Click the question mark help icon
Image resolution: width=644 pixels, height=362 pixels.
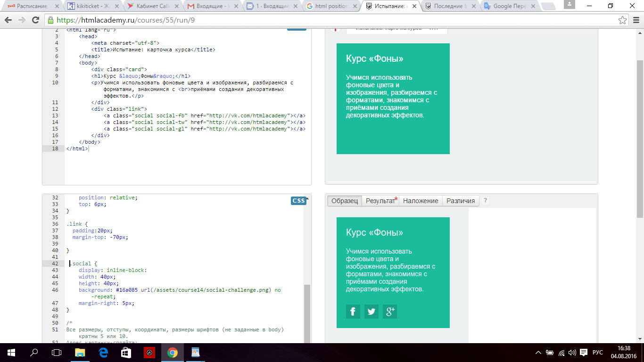(x=486, y=200)
